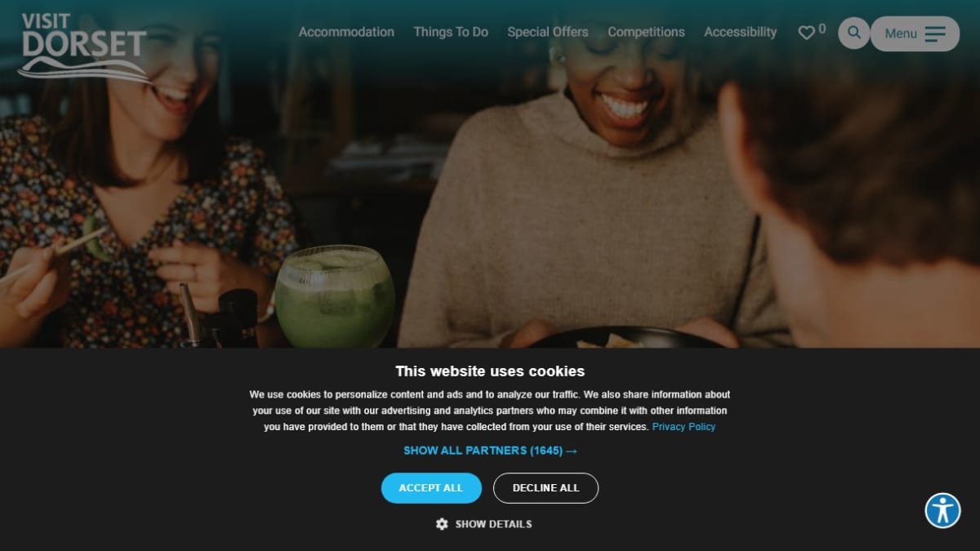Open the search magnifier icon

(x=853, y=33)
